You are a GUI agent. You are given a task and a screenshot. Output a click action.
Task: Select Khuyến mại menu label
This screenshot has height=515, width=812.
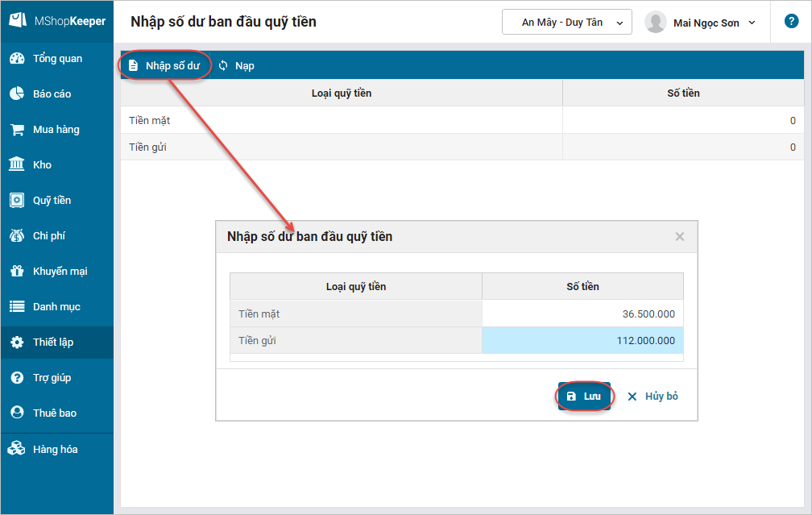point(60,271)
